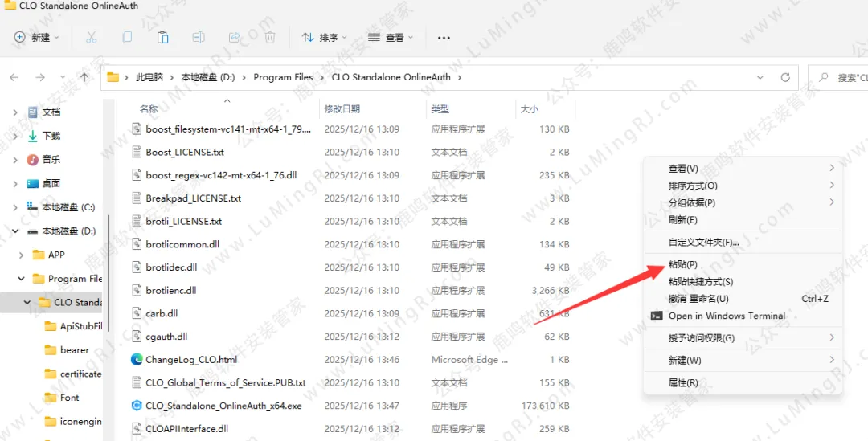Click the Cut scissors icon in toolbar
Screen dimensions: 868x441
(x=91, y=38)
